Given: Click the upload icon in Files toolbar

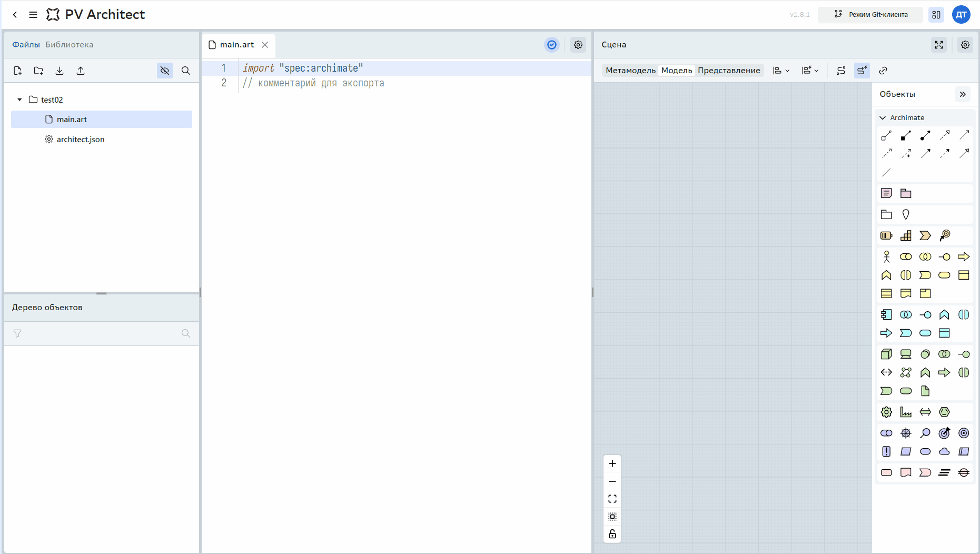Looking at the screenshot, I should [81, 71].
